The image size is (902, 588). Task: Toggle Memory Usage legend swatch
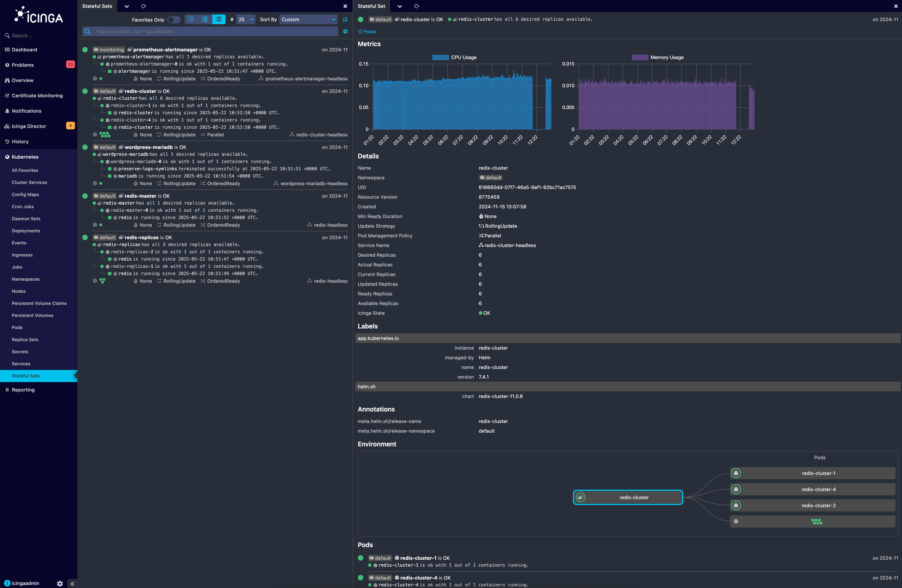[x=640, y=58]
